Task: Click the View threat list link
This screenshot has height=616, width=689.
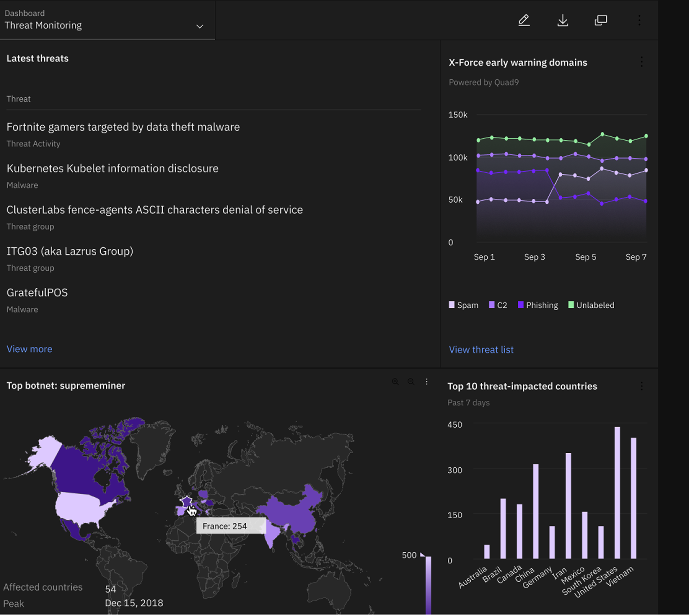Action: point(481,350)
